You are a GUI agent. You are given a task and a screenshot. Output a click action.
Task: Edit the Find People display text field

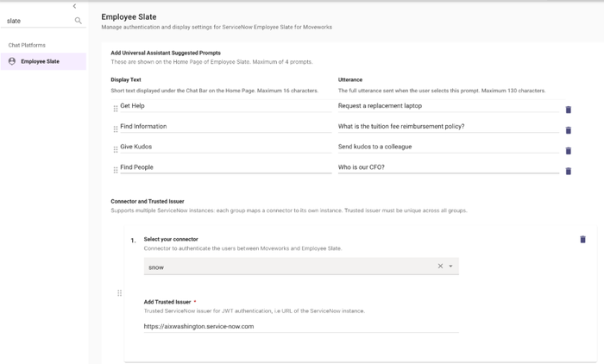pos(226,167)
